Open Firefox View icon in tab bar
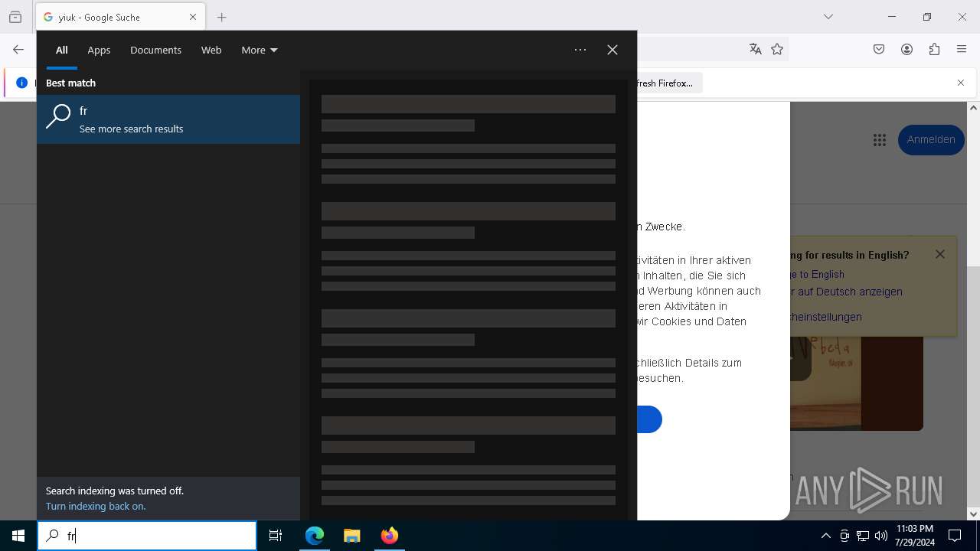The height and width of the screenshot is (551, 980). 15,17
